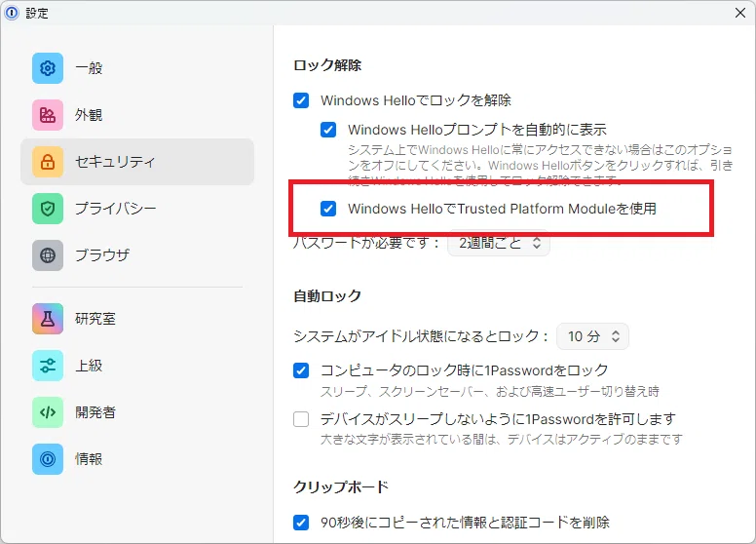The height and width of the screenshot is (544, 756).
Task: Click the About (情報) 1Password icon
Action: 47,458
